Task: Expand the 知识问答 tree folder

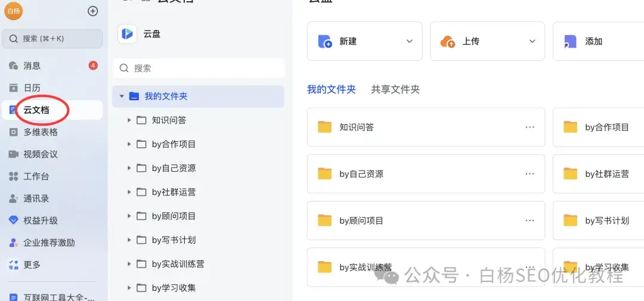Action: [129, 120]
